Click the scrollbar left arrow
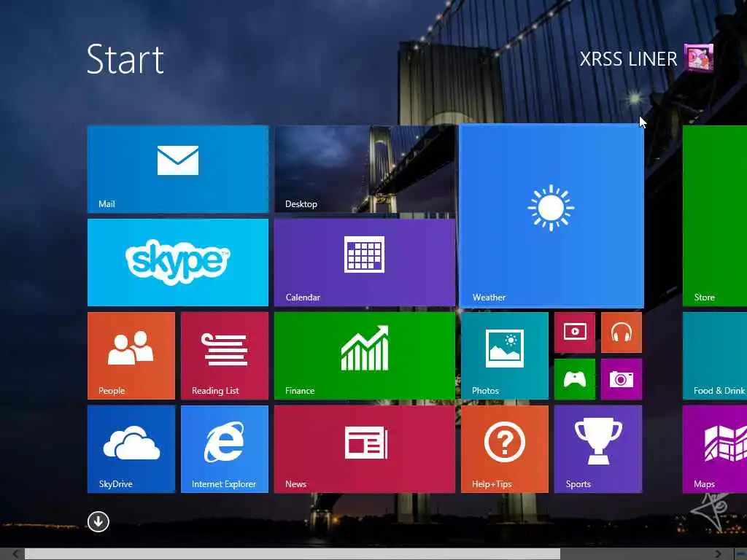The height and width of the screenshot is (560, 747). tap(15, 554)
